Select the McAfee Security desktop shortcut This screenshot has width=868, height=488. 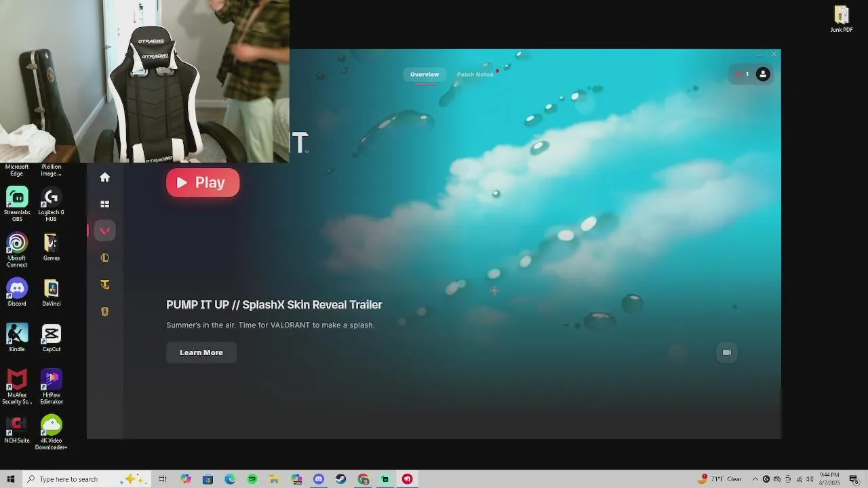tap(17, 386)
